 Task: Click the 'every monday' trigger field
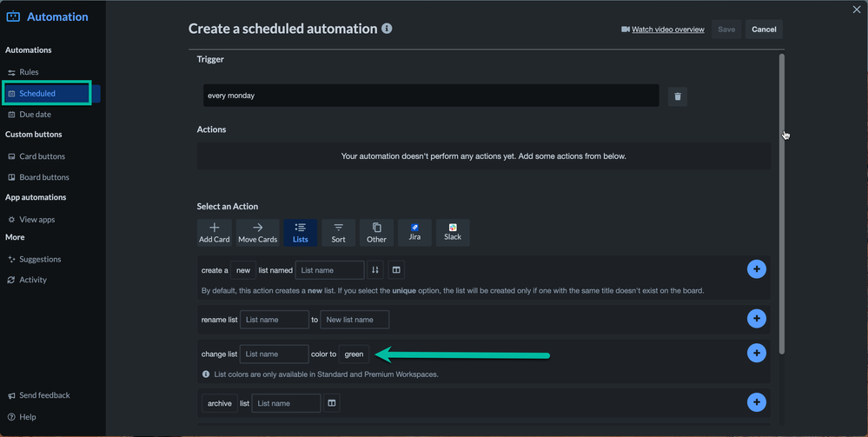(x=431, y=96)
